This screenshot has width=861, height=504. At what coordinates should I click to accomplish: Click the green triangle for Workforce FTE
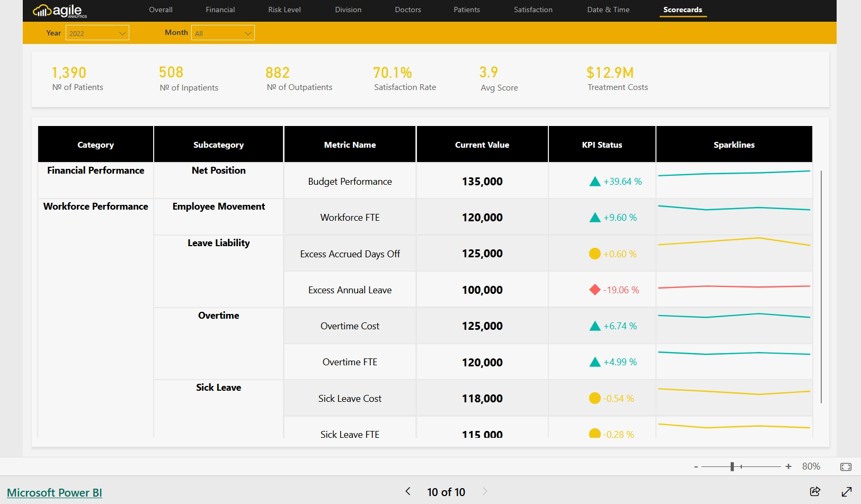[595, 218]
